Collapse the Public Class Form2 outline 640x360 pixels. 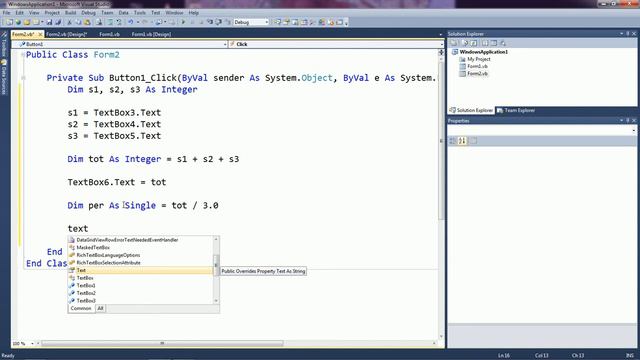pos(23,55)
